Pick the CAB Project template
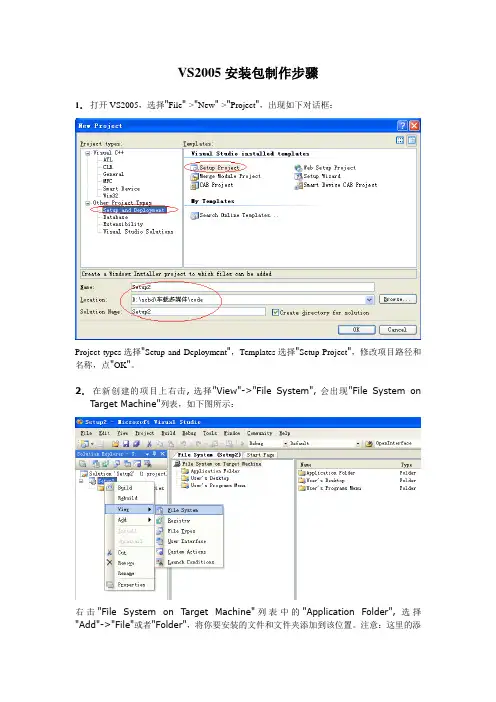 click(212, 185)
